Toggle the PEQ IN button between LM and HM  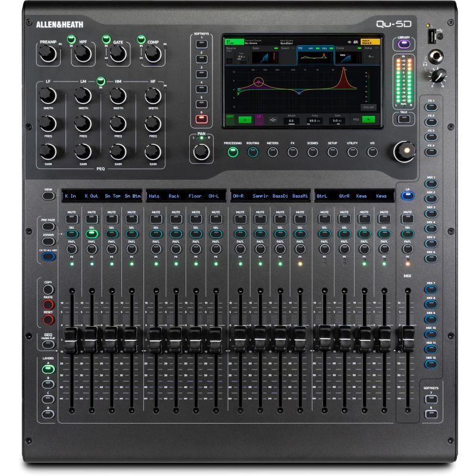click(x=101, y=82)
